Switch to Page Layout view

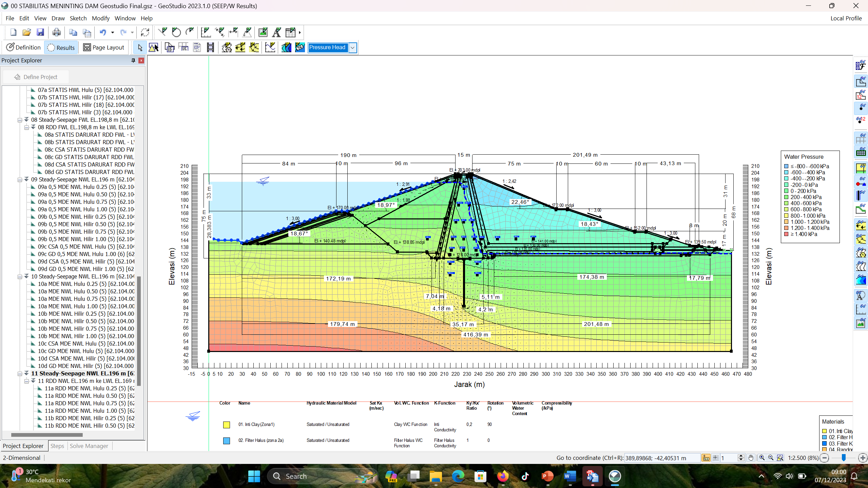pyautogui.click(x=104, y=47)
